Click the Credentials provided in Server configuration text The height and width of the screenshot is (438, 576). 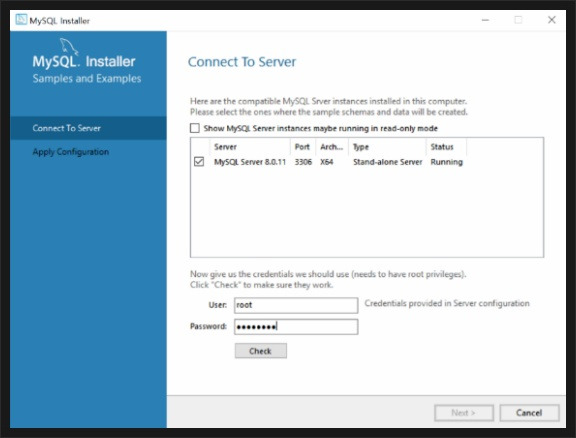(447, 303)
